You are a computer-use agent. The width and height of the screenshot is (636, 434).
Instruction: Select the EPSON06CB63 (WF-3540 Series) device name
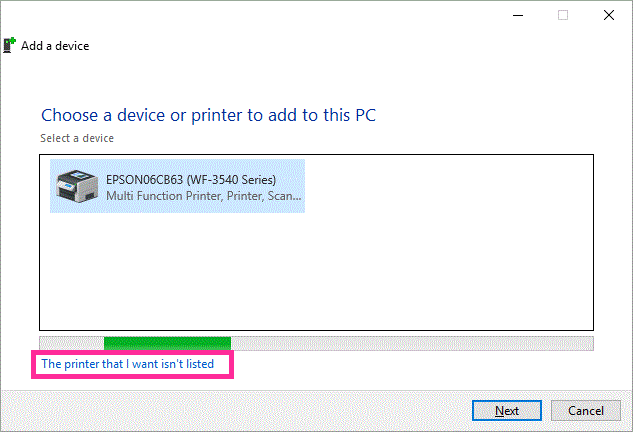pos(191,180)
